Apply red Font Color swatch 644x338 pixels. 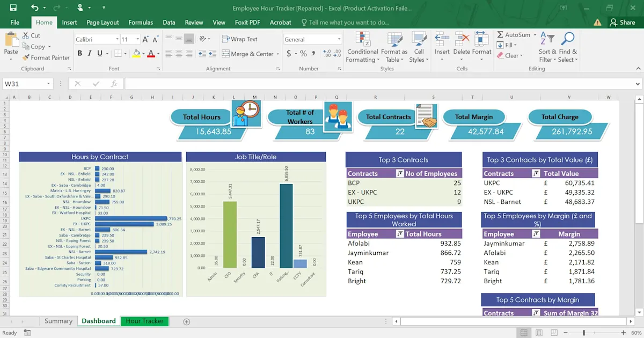(x=151, y=54)
